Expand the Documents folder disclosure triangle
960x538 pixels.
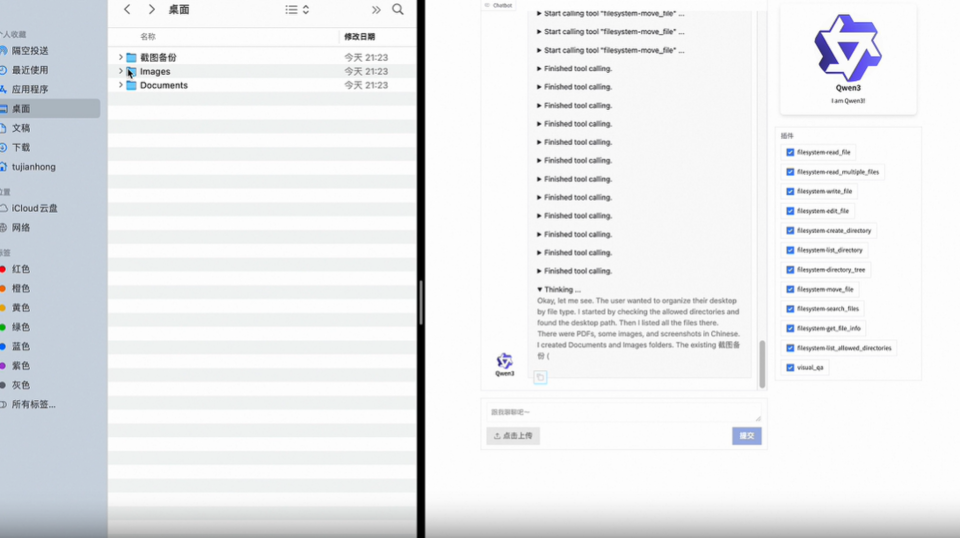[120, 86]
